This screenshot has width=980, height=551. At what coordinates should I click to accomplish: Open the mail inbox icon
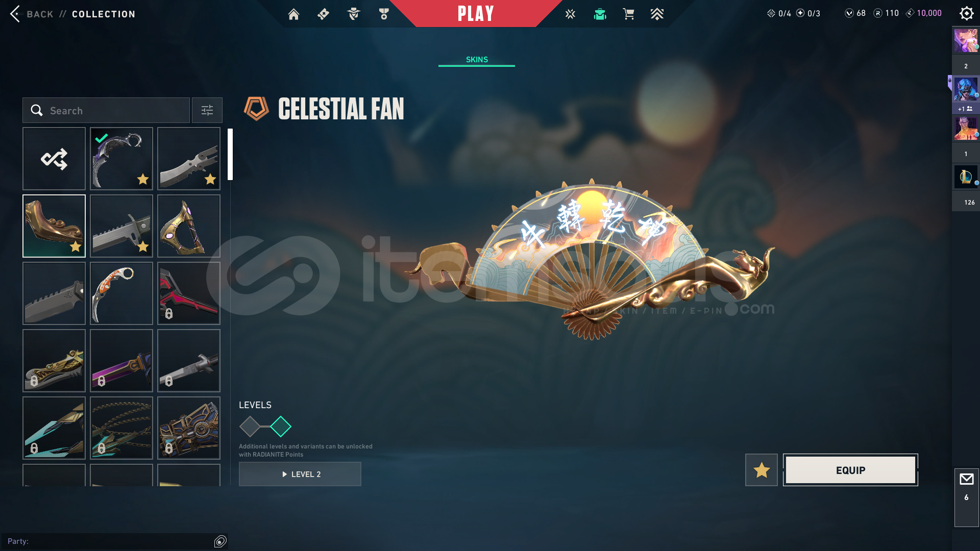pos(966,479)
